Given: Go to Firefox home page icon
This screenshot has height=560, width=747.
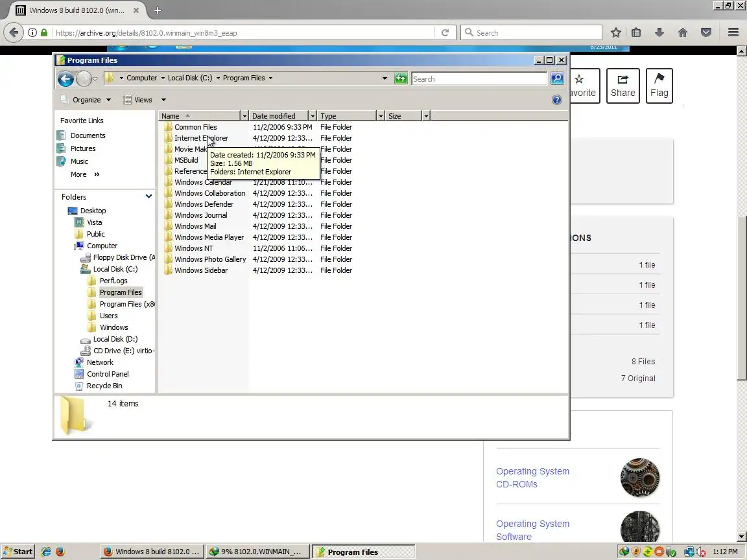Looking at the screenshot, I should click(683, 32).
